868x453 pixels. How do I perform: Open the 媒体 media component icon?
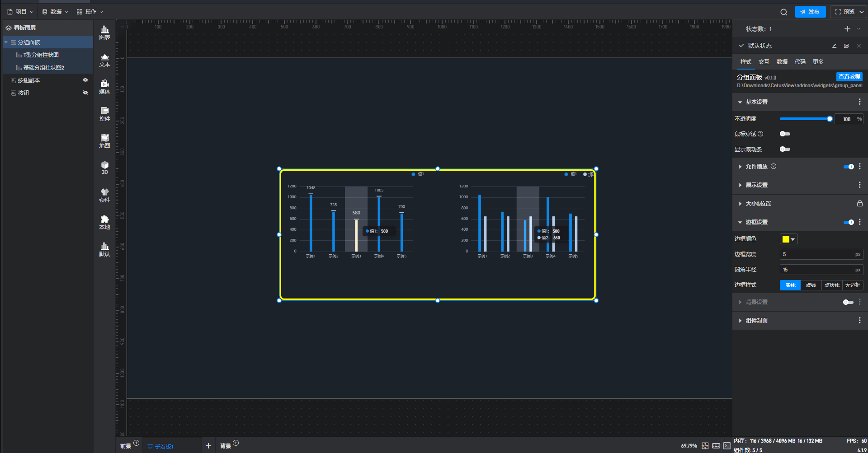click(104, 87)
